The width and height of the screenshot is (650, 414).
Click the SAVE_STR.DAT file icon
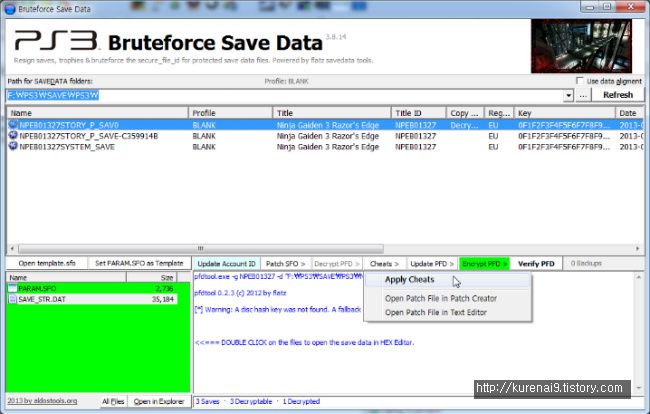pos(13,299)
